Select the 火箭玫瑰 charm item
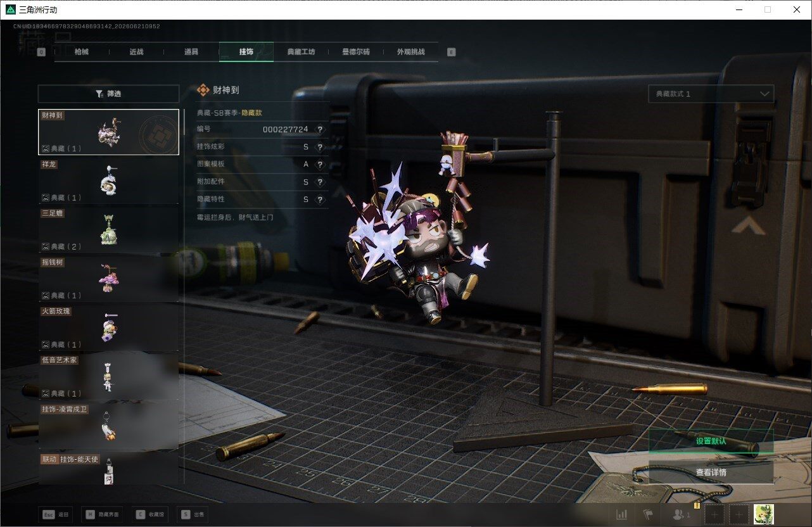 pos(108,327)
